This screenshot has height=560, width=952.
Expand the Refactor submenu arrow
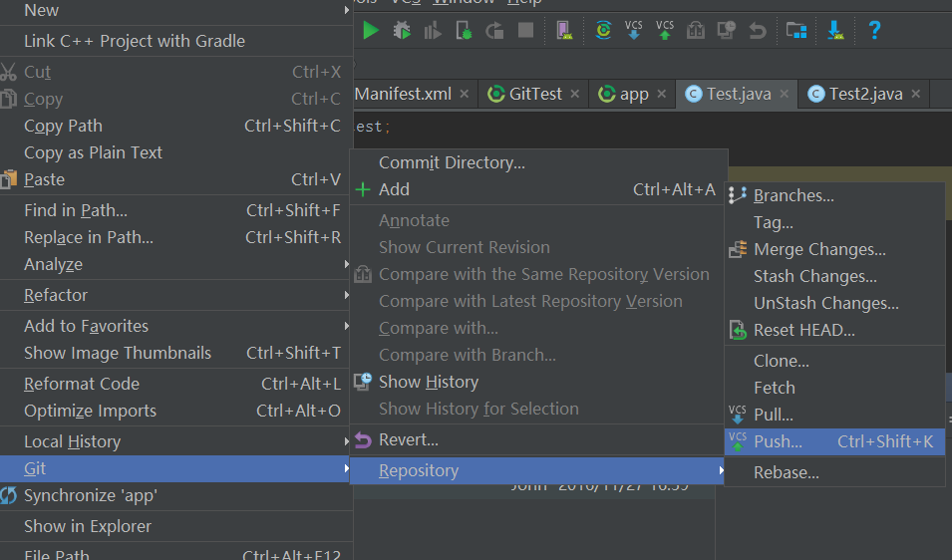(x=346, y=295)
